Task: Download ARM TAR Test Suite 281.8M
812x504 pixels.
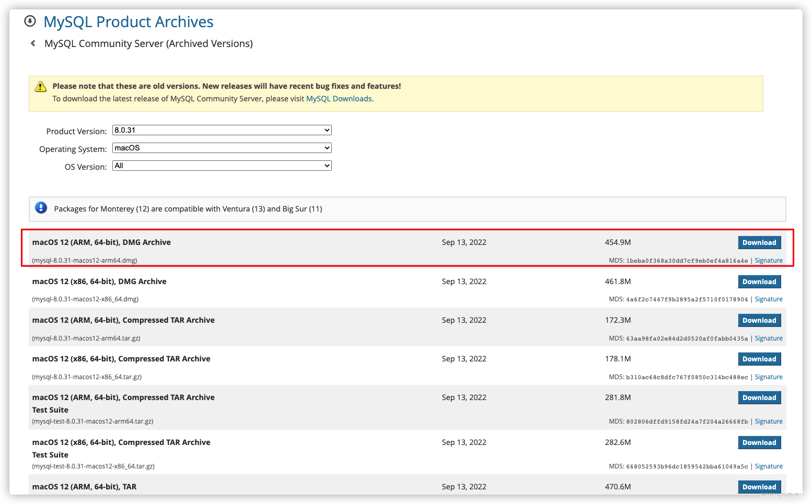Action: tap(759, 397)
